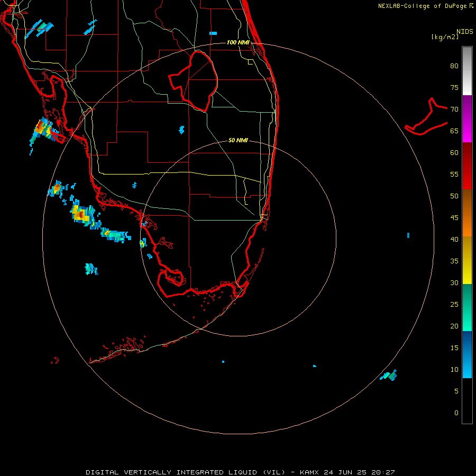476x476 pixels.
Task: Click the green-teal segment of the color bar
Action: click(467, 307)
